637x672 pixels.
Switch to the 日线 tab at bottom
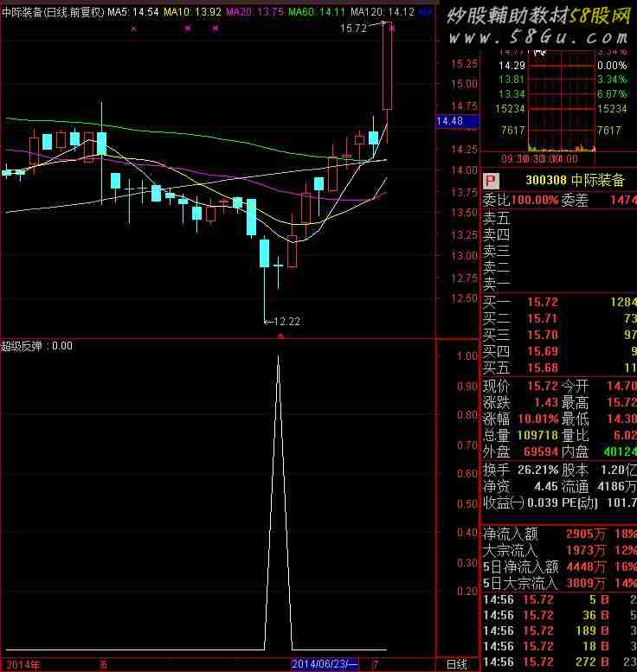coord(456,665)
